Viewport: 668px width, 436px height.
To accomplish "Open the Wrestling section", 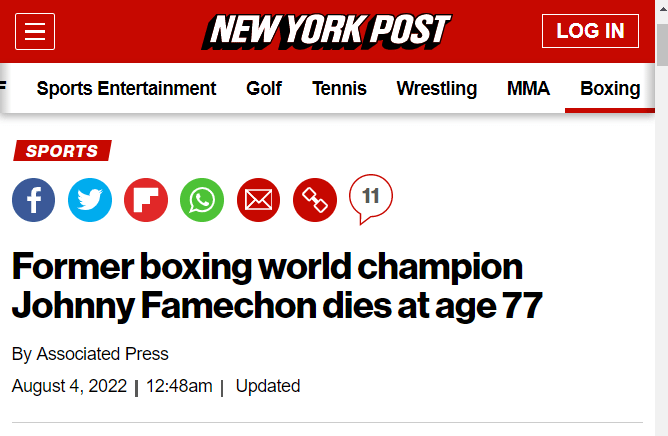I will (436, 88).
